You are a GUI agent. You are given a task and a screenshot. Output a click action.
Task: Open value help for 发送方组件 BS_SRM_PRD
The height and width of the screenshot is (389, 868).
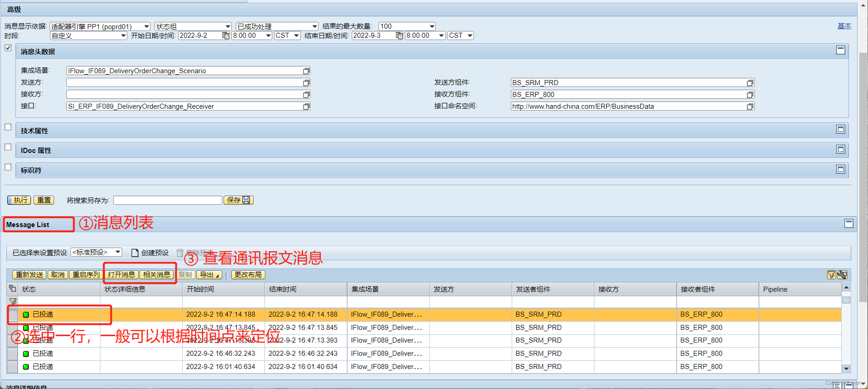(x=750, y=83)
